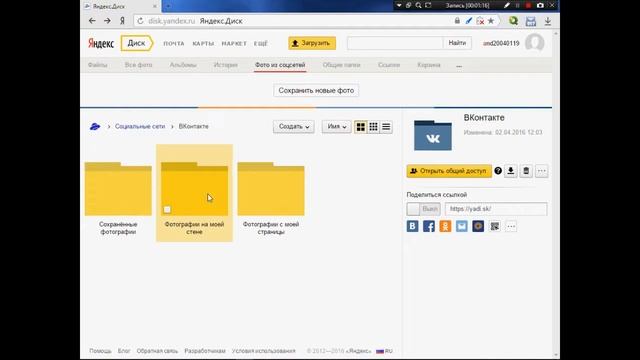Click the Яндекс logo
Image resolution: width=640 pixels, height=360 pixels.
click(101, 43)
